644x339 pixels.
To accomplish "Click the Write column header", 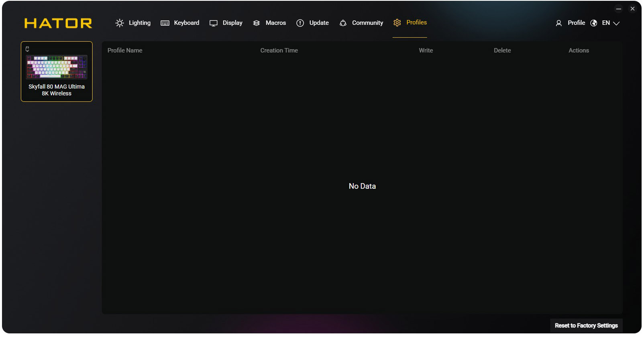I will [x=426, y=51].
